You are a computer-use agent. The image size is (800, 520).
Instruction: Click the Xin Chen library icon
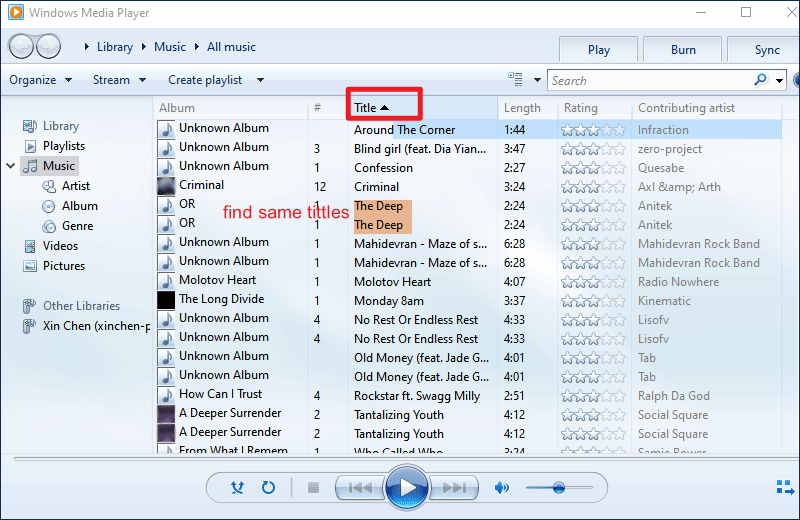(29, 326)
